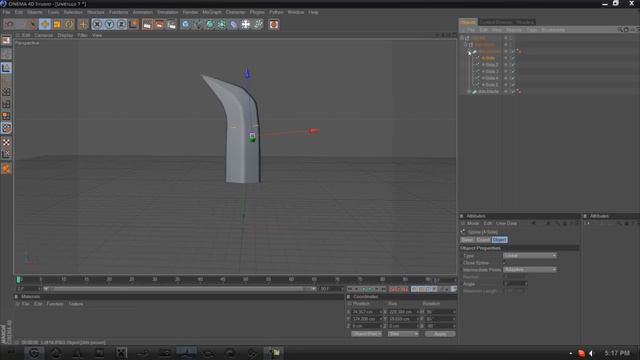Open the spline Type dropdown
Image resolution: width=640 pixels, height=360 pixels.
click(529, 256)
